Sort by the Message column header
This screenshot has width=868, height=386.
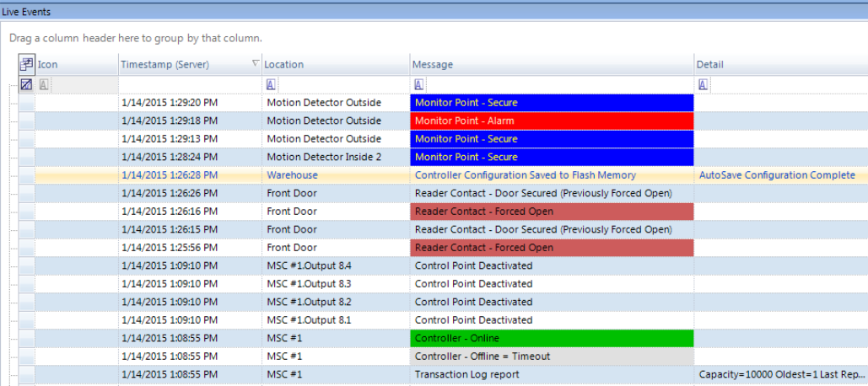coord(432,65)
